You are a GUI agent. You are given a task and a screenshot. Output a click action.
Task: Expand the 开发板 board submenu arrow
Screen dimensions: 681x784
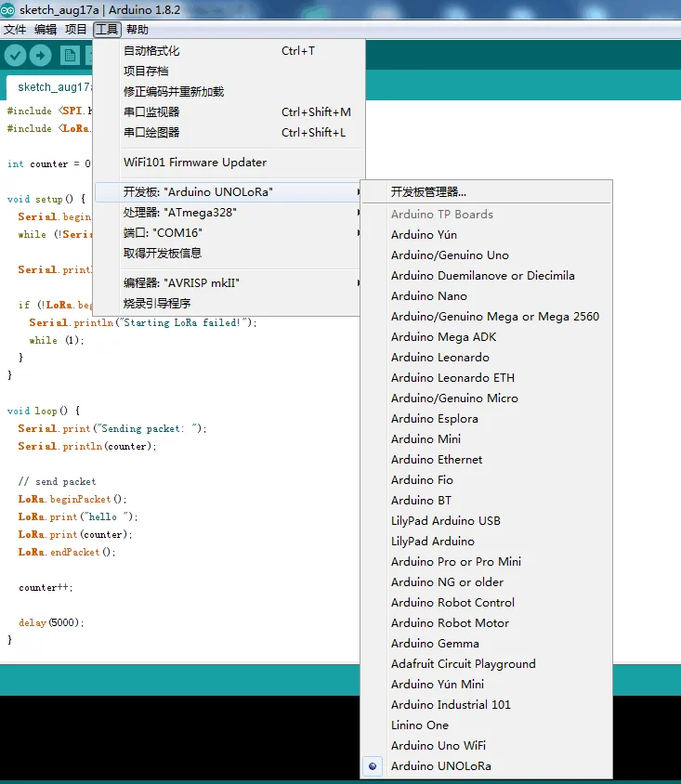point(359,192)
